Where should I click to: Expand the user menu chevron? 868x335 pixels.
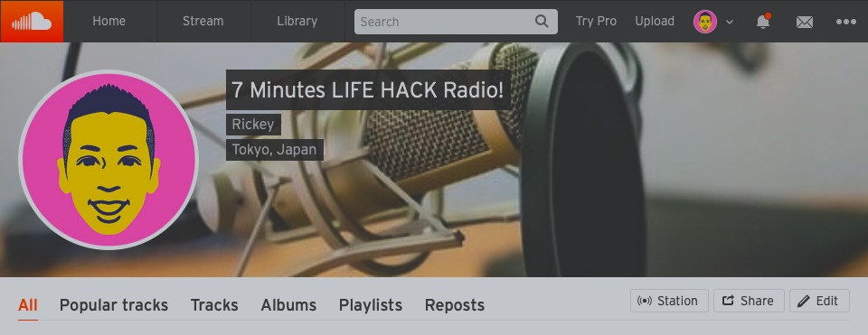(730, 22)
